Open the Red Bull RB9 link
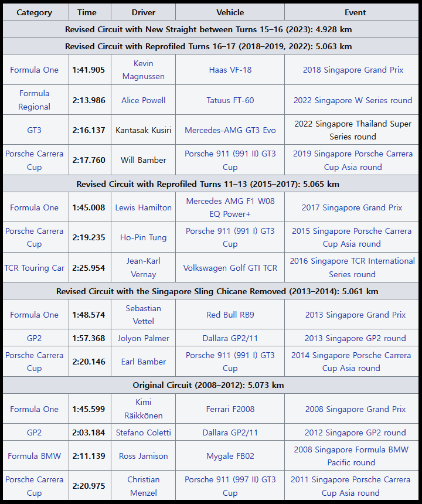The image size is (422, 504). tap(230, 315)
